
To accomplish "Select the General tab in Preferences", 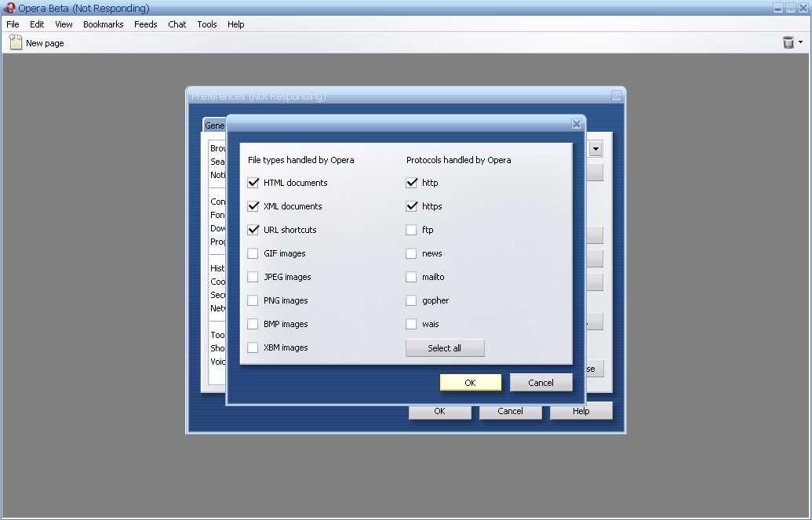I will (x=214, y=125).
